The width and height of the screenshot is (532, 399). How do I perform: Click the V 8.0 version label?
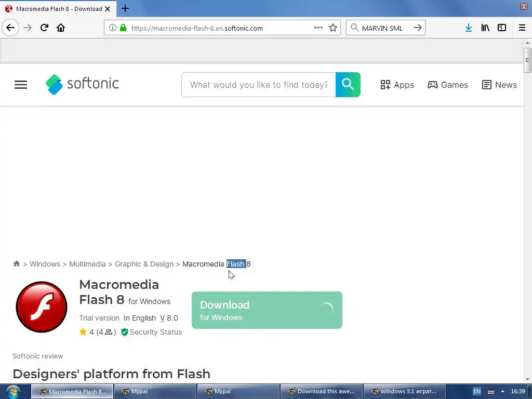(169, 318)
